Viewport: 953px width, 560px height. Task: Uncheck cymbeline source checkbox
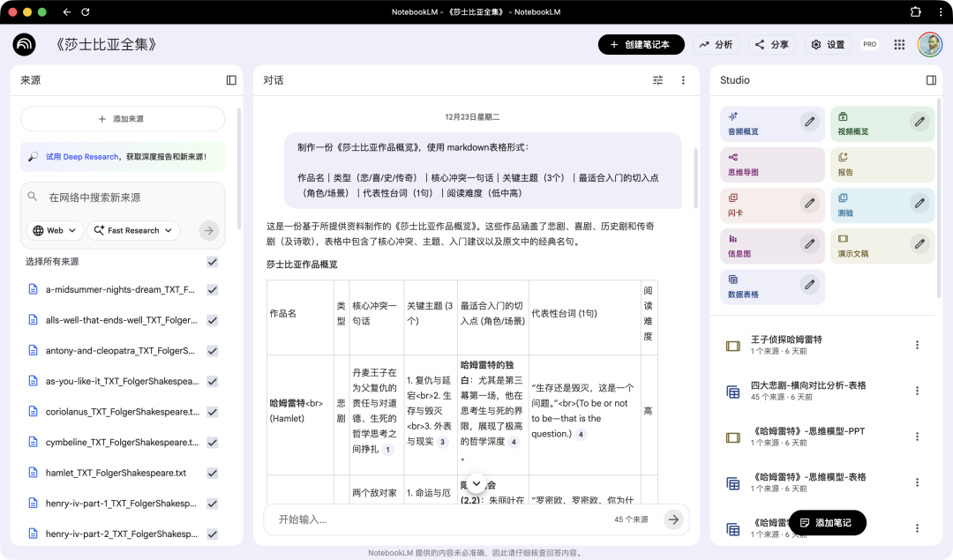(x=212, y=442)
